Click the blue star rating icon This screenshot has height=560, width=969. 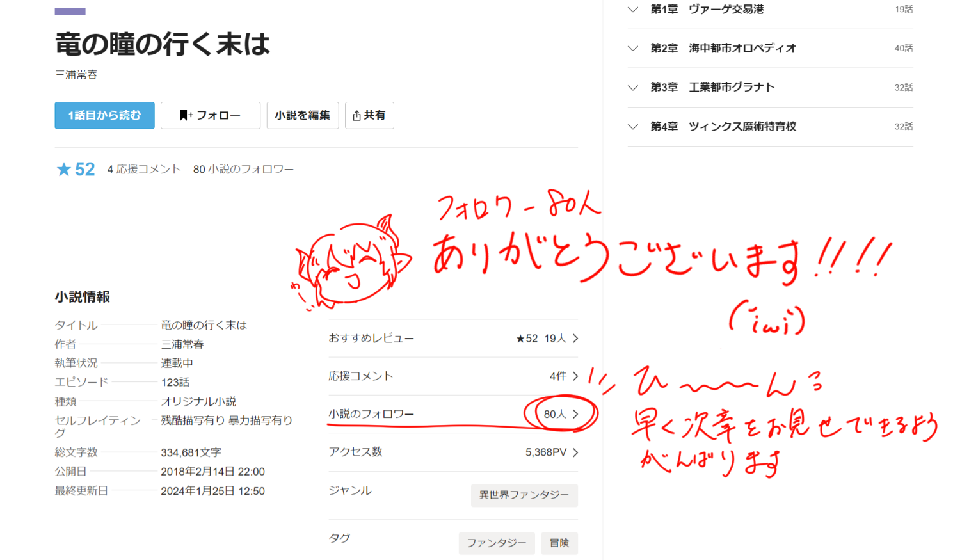pyautogui.click(x=63, y=169)
